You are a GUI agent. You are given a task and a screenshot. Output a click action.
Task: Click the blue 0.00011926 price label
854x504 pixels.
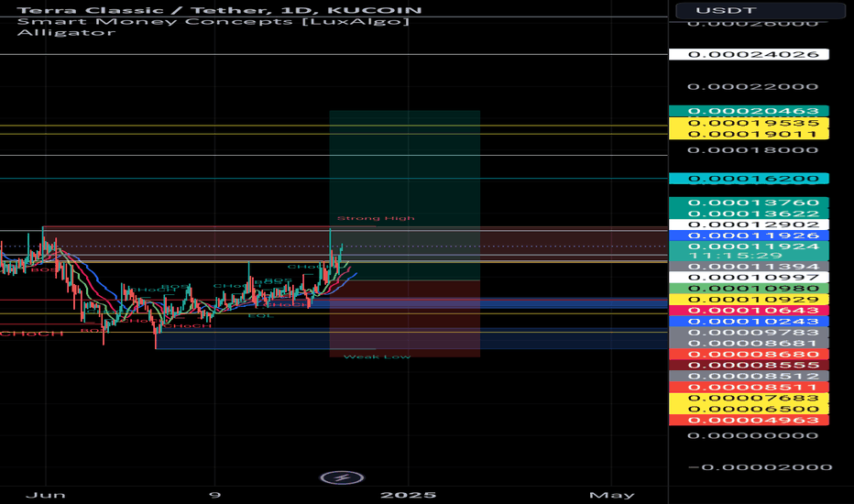click(x=749, y=236)
